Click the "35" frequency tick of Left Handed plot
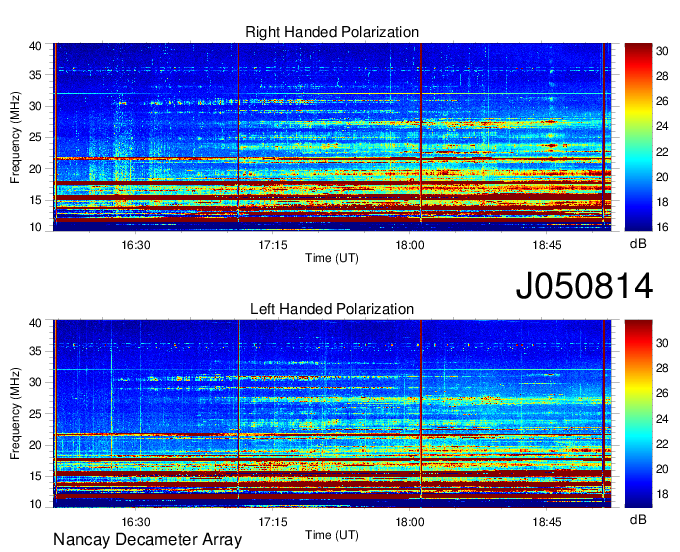The height and width of the screenshot is (552, 680). coord(35,351)
